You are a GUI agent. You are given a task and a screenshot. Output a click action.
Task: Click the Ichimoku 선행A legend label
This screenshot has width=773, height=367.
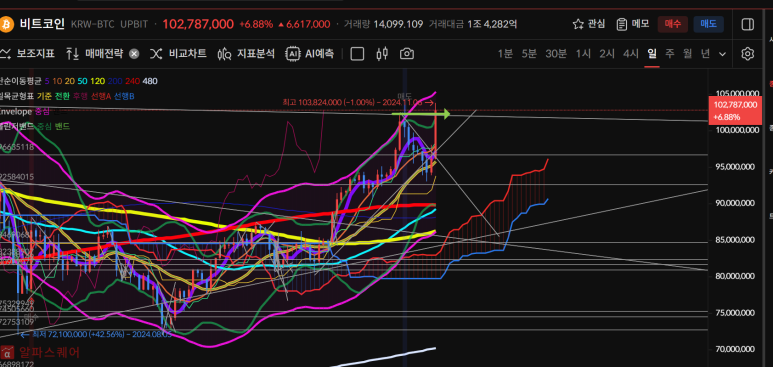click(x=101, y=96)
